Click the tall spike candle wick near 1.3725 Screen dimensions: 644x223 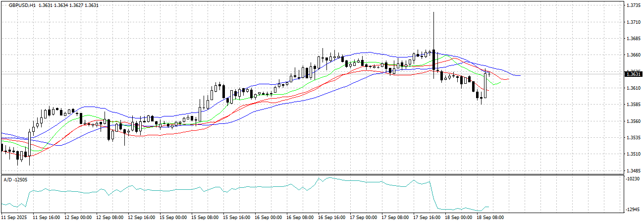click(x=433, y=31)
